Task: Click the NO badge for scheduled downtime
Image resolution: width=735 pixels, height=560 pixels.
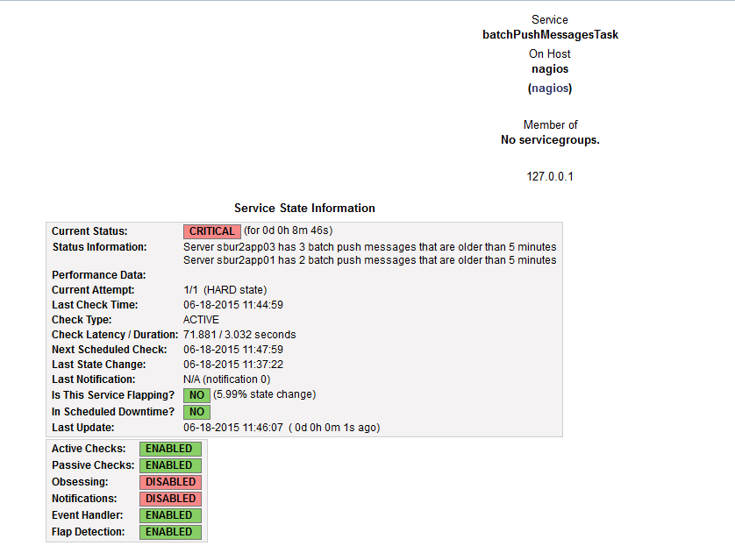Action: pos(196,412)
